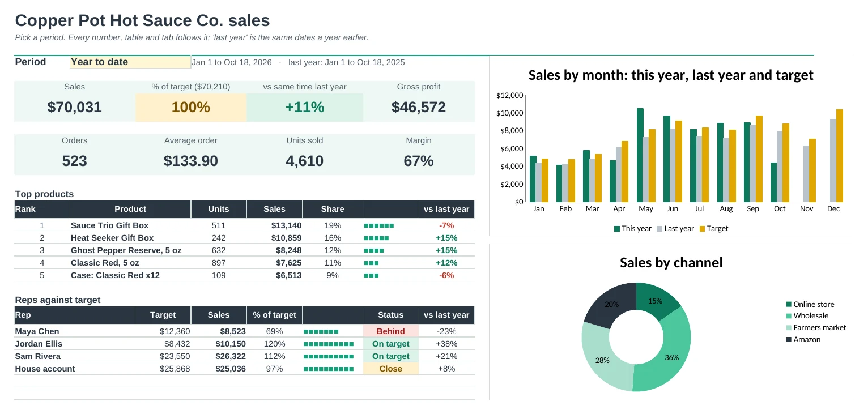
Task: Select the Heat Seeker Gift Box product cell
Action: 130,238
